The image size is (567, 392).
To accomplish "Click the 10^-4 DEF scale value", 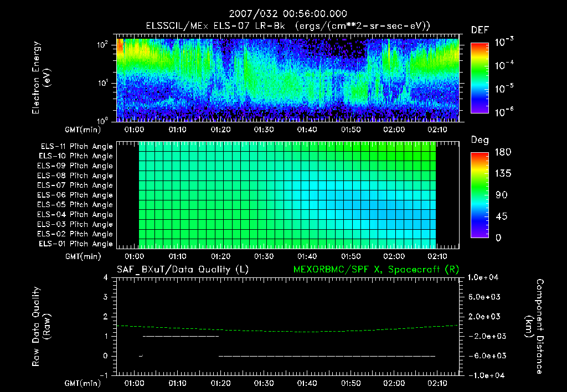I will pos(504,65).
